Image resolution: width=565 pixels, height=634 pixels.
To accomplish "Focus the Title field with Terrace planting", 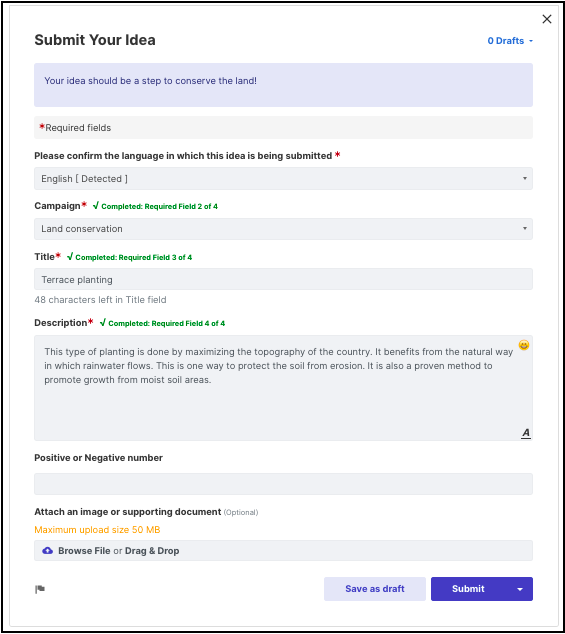I will 283,279.
